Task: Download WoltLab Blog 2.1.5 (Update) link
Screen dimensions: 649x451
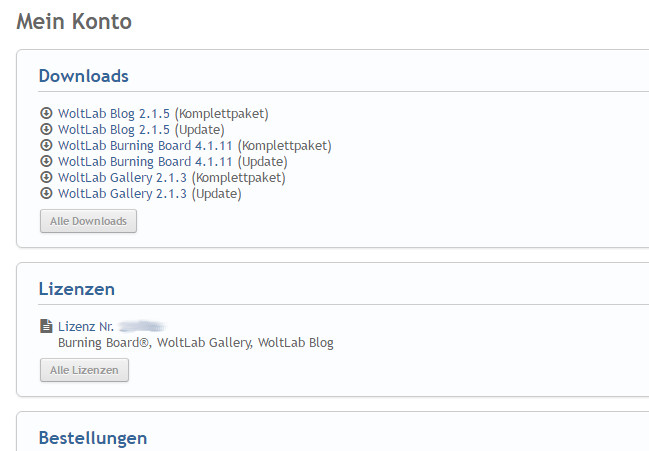Action: click(x=141, y=129)
